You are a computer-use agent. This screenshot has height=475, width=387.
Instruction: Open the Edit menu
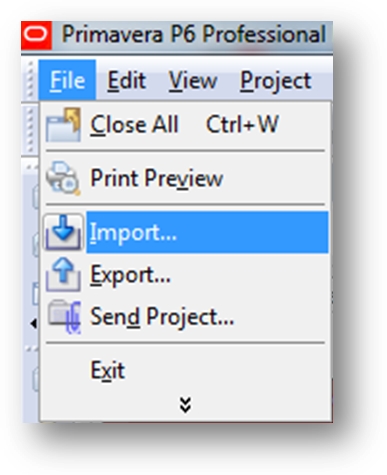point(126,80)
